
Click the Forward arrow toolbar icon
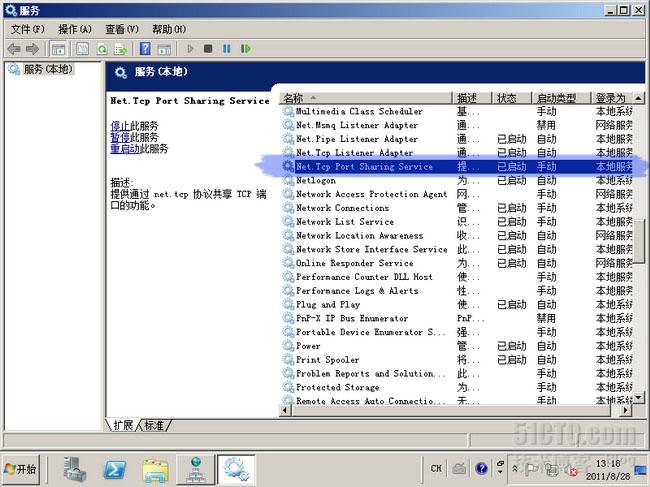pyautogui.click(x=32, y=49)
